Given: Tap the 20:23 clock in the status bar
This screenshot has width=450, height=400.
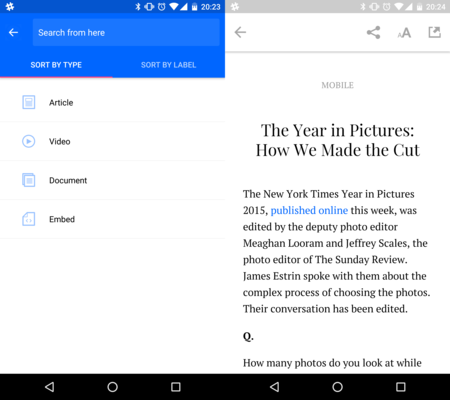Looking at the screenshot, I should pos(211,7).
